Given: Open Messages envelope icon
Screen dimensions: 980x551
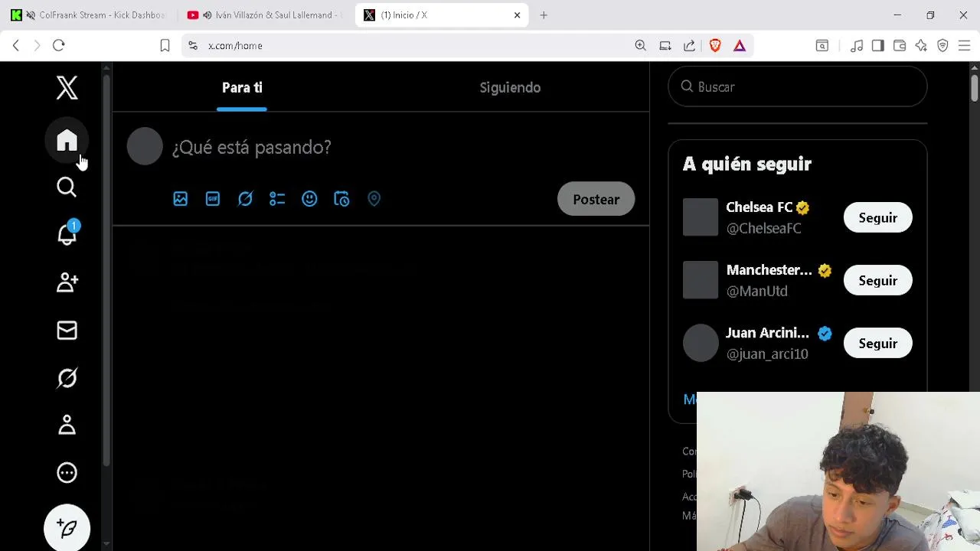Looking at the screenshot, I should (x=67, y=330).
